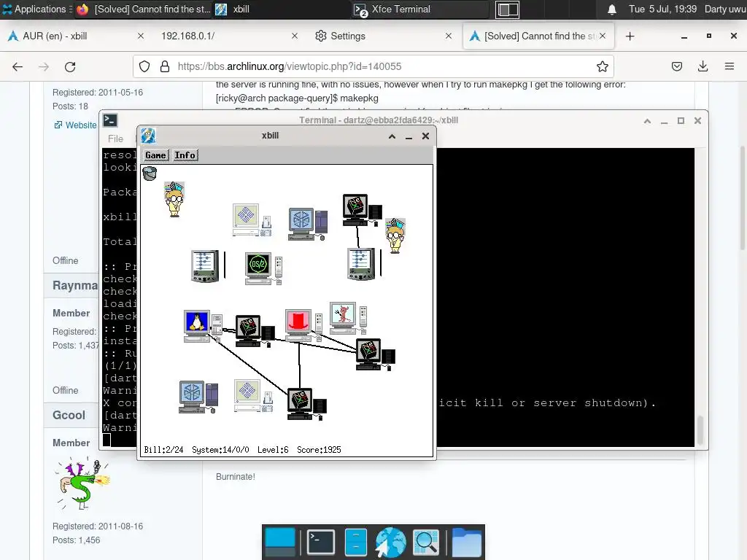Click the Palm handheld left of the OS/2 computer
Viewport: 747px width, 560px height.
pyautogui.click(x=208, y=266)
